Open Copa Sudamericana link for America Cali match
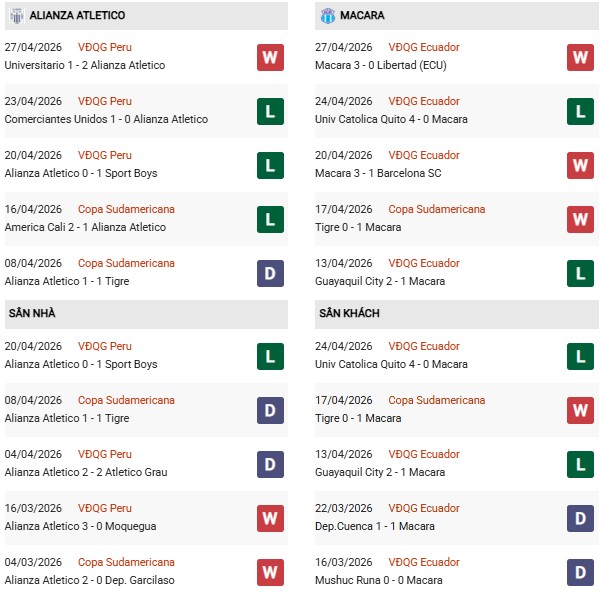 point(126,209)
